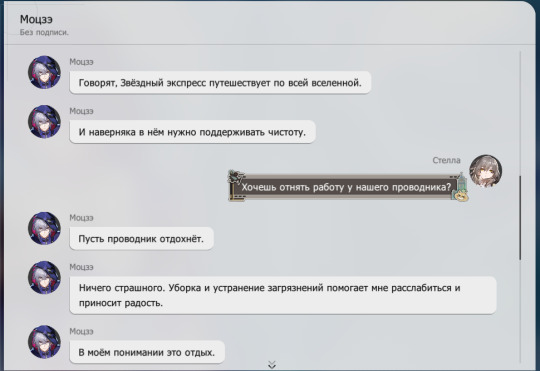Image resolution: width=540 pixels, height=371 pixels.
Task: Click Моцзэ avatar beside 'И наверняка в нём' message
Action: [x=44, y=122]
